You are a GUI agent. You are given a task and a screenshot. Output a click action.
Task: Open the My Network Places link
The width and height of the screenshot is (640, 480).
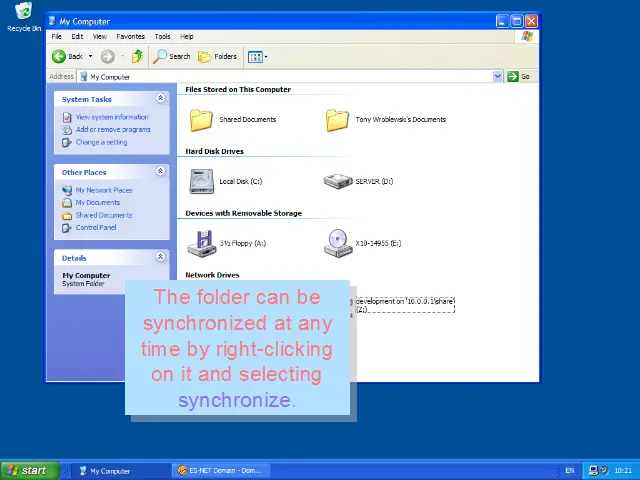[x=104, y=190]
